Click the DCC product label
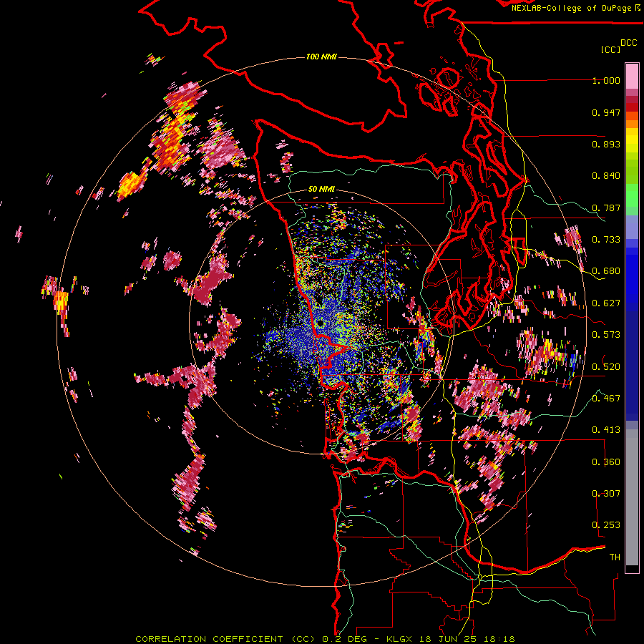 click(x=628, y=43)
